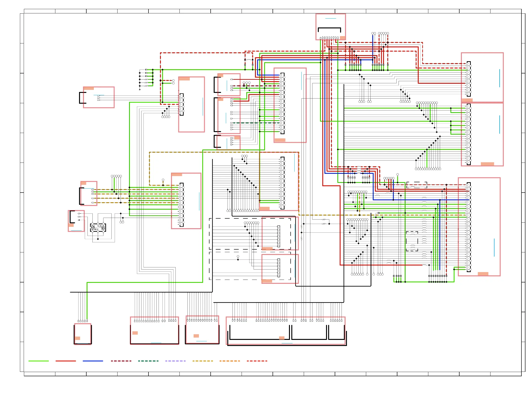
Task: Click orange label tag on top center connector
Action: [342, 38]
